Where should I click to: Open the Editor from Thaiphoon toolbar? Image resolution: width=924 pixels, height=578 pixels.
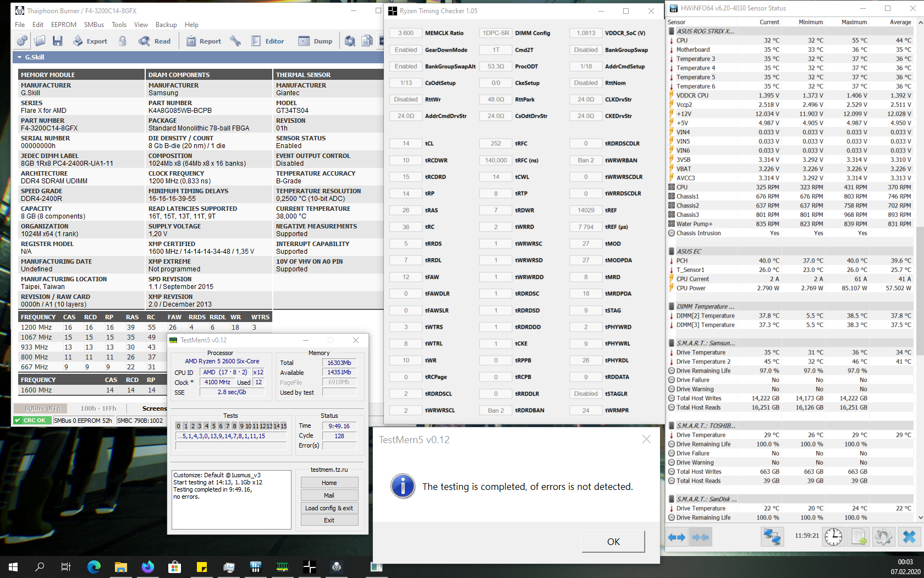267,41
